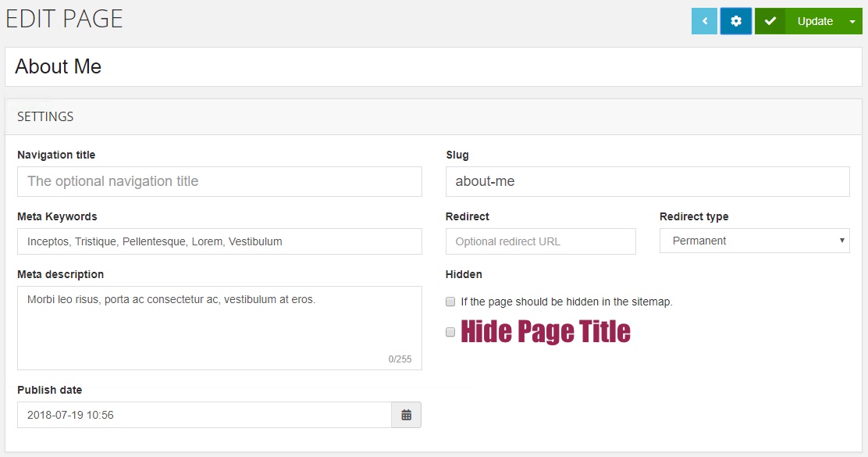Select the EDIT PAGE heading

(x=64, y=18)
